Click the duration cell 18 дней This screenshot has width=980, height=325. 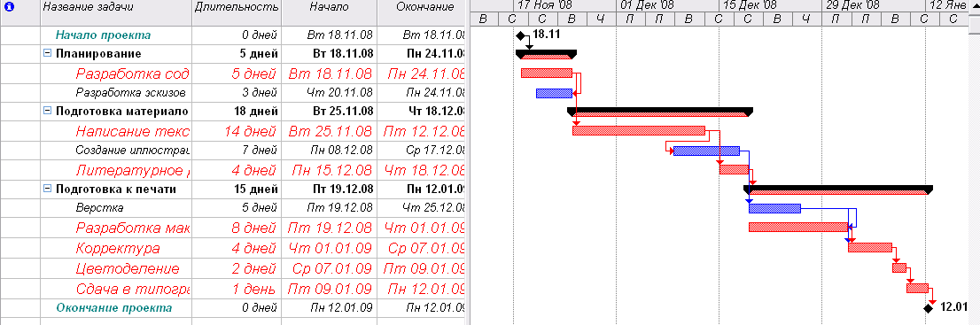[237, 112]
